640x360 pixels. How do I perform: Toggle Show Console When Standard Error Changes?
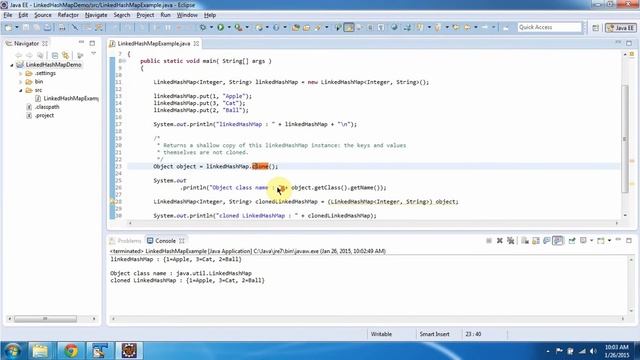[558, 241]
